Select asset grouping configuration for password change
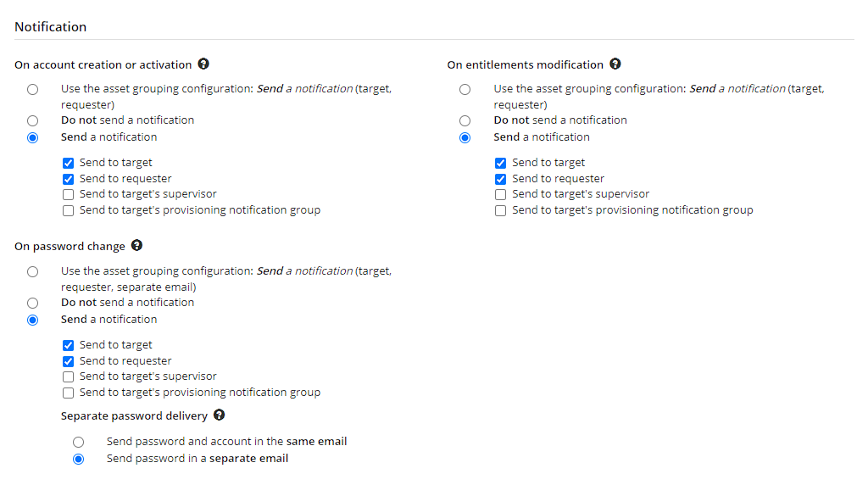 (33, 271)
